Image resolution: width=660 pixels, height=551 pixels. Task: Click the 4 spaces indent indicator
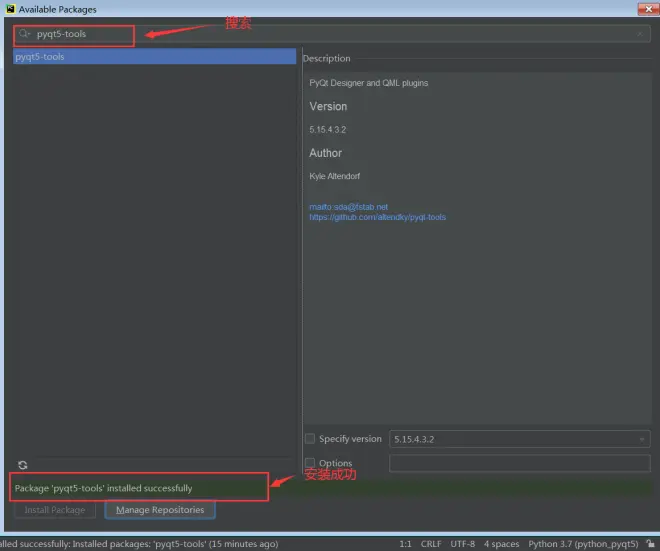tap(501, 544)
